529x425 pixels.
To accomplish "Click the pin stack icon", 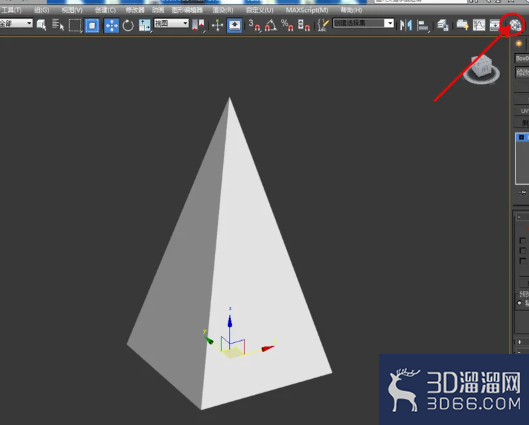I will coord(523,193).
